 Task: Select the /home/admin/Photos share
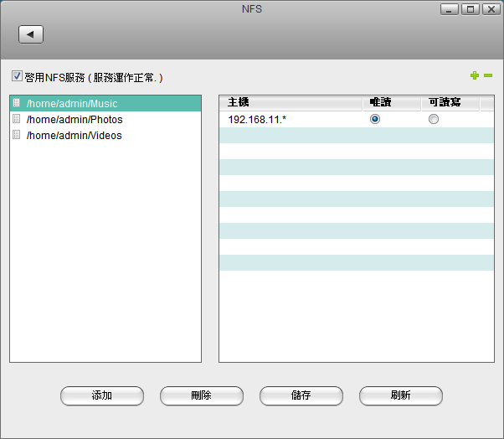click(75, 120)
